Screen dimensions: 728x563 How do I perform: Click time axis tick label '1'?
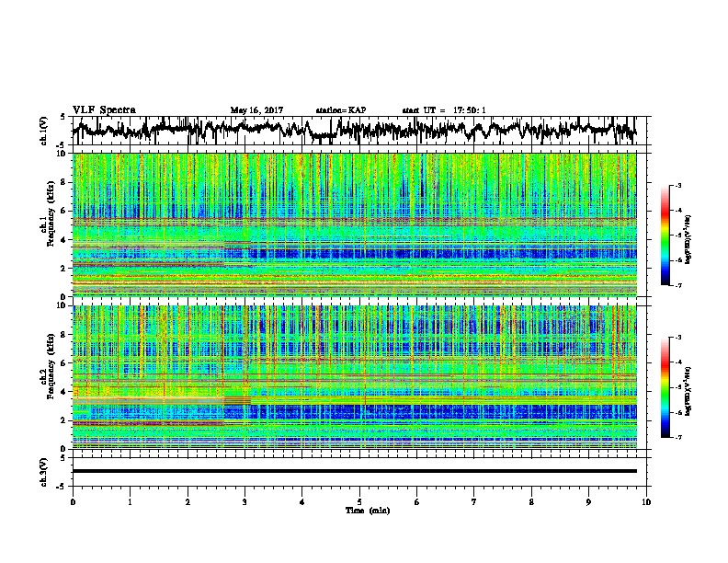point(130,502)
